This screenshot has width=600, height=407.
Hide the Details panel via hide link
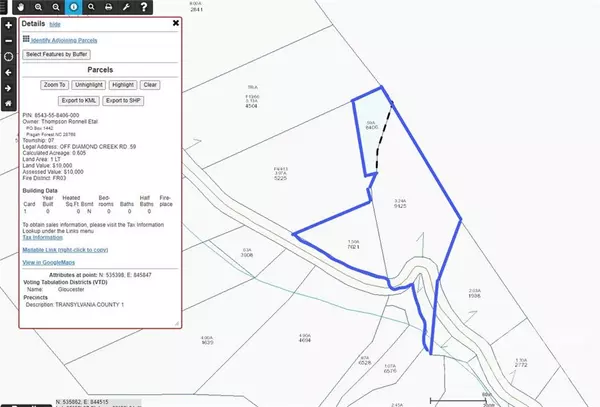coord(54,22)
